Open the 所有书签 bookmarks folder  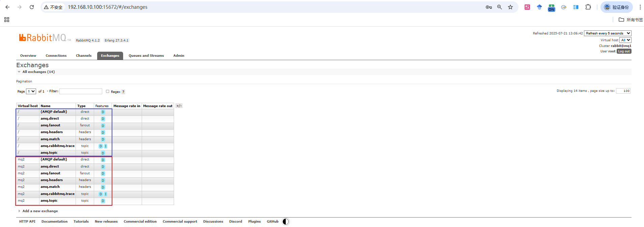631,20
